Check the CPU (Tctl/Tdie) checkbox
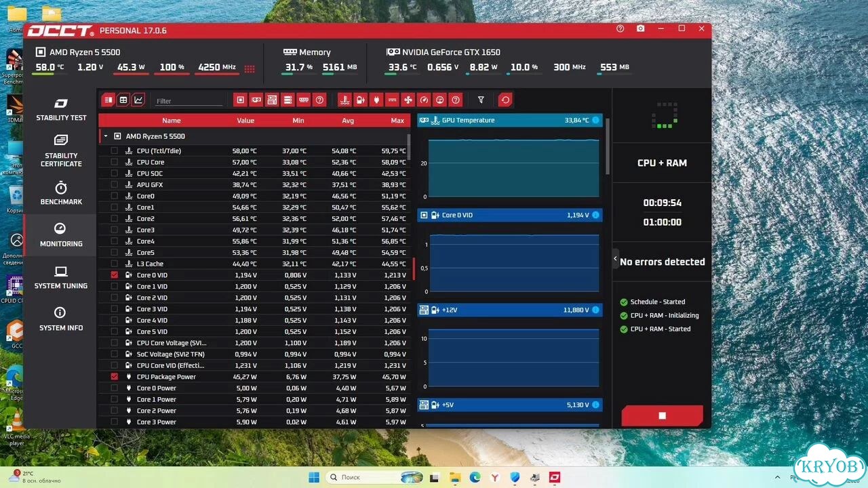 (x=114, y=150)
